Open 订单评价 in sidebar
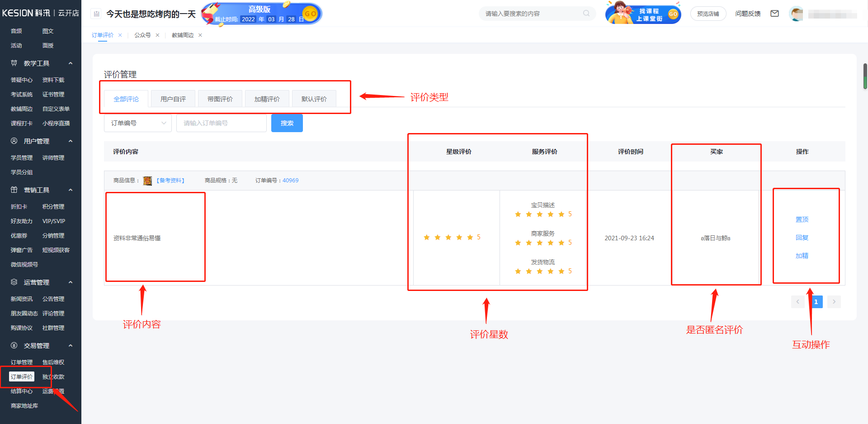 click(x=22, y=376)
